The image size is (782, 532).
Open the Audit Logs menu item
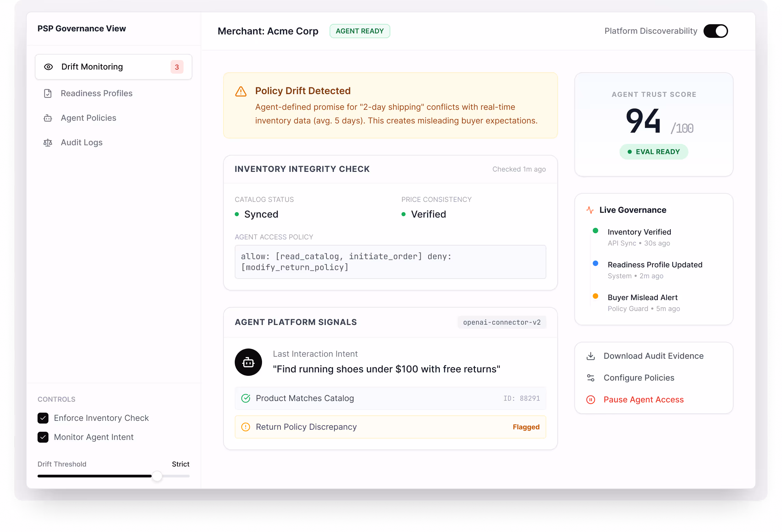pyautogui.click(x=82, y=143)
